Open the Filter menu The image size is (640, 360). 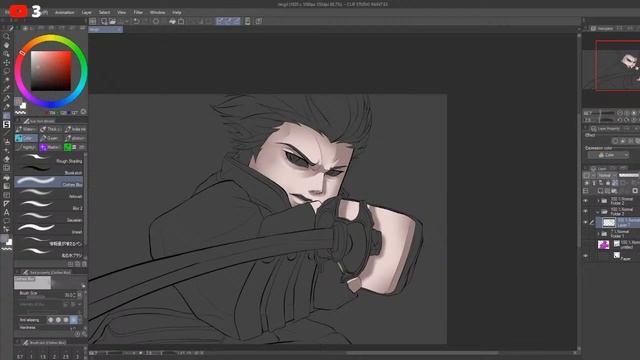point(138,12)
